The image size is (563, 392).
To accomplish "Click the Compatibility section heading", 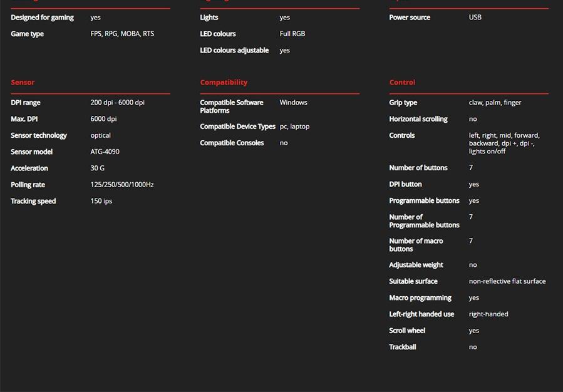I will pos(224,82).
